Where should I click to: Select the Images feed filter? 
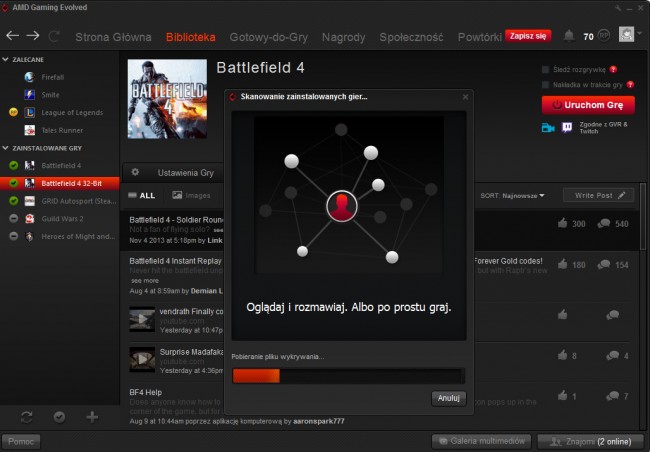click(192, 195)
